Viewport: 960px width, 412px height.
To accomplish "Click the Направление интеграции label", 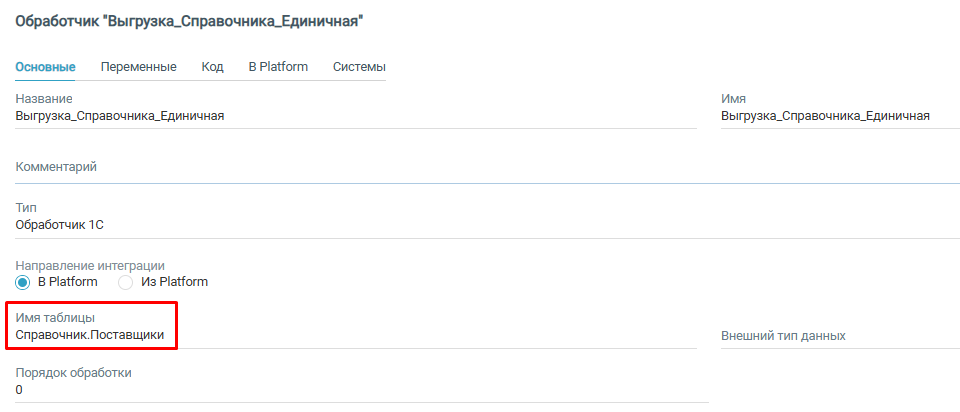I will 90,266.
